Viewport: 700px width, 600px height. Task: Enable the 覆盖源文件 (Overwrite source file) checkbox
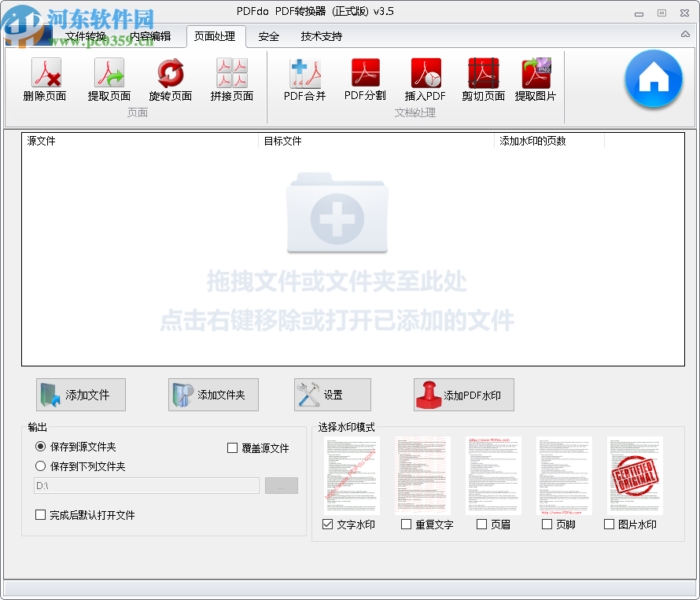pos(233,447)
